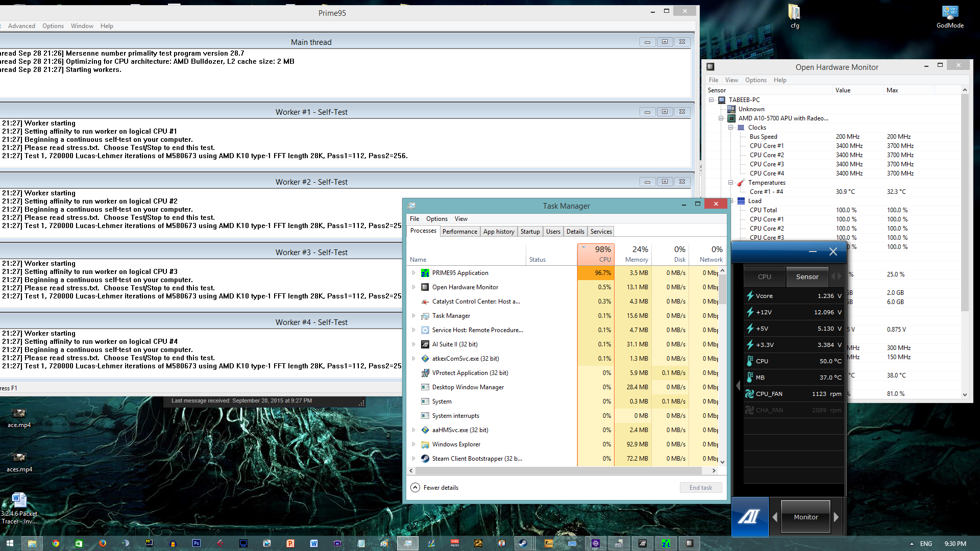
Task: Sort processes by Disk column
Action: coord(670,254)
